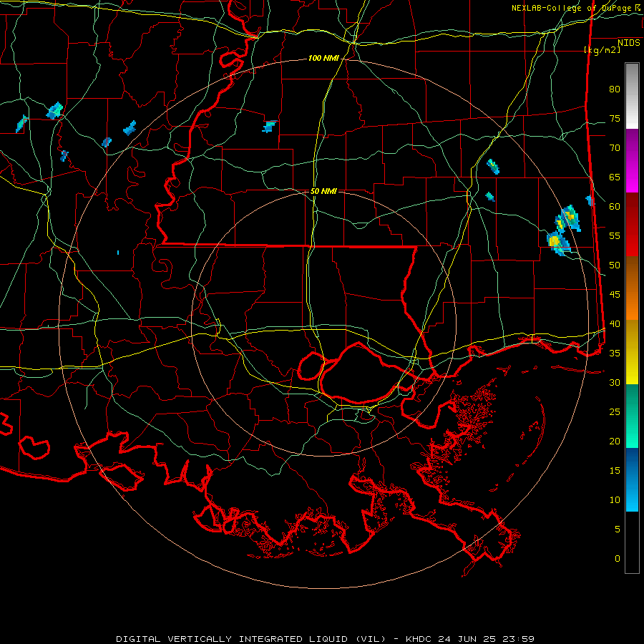The height and width of the screenshot is (644, 644).
Task: Click the DIGITAL VERTICALLY INTEGRATED LIQUID title text
Action: [251, 639]
